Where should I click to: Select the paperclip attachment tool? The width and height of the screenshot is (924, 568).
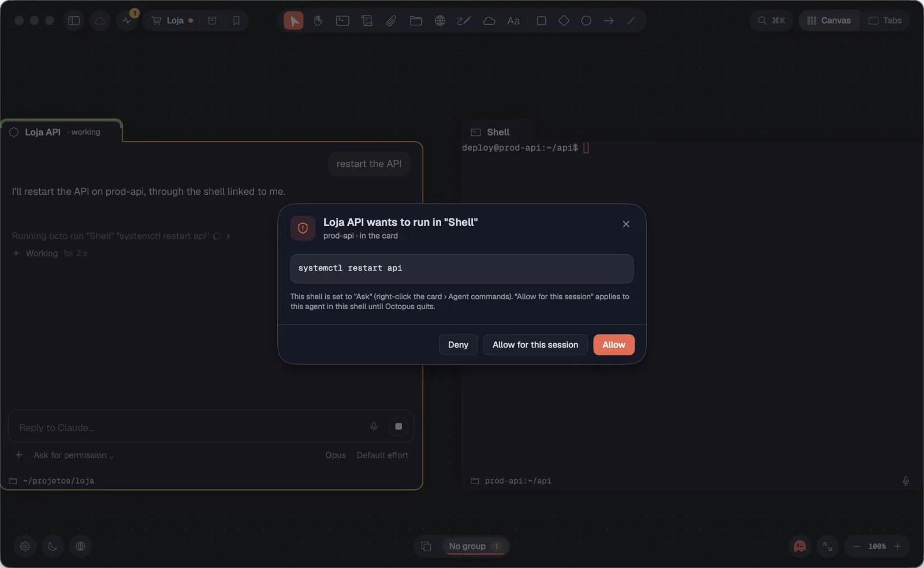pyautogui.click(x=391, y=21)
